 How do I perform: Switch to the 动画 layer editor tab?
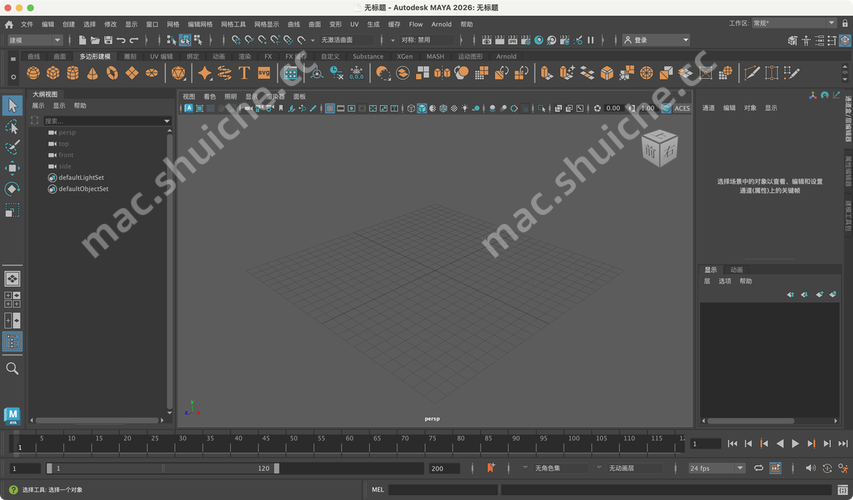[x=737, y=270]
